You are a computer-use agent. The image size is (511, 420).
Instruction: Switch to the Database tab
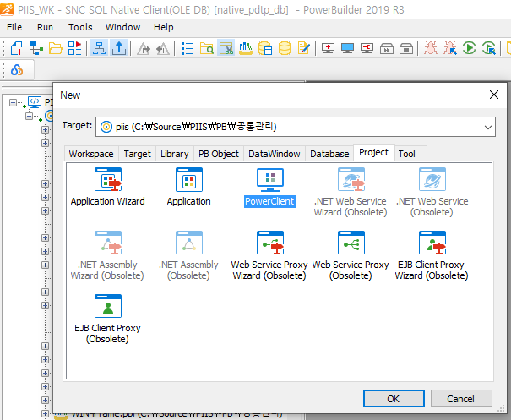[x=329, y=154]
